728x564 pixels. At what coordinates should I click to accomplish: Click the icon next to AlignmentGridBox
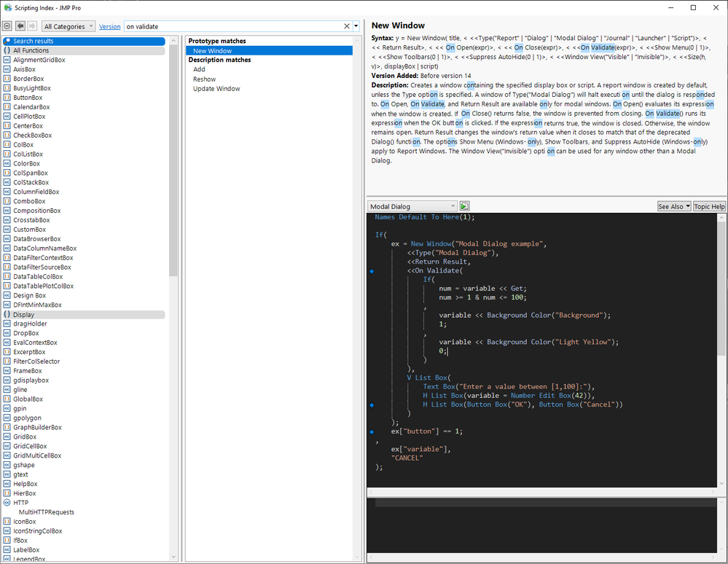[x=7, y=60]
